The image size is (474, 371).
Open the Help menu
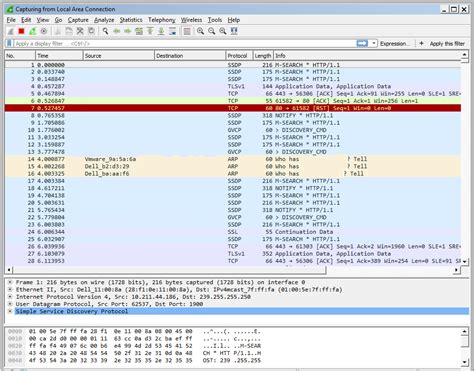point(234,20)
